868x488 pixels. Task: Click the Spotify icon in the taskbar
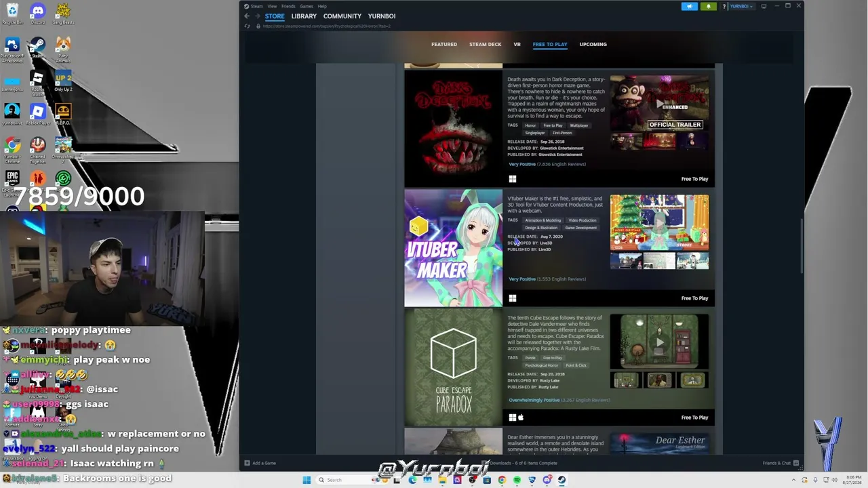pos(517,480)
